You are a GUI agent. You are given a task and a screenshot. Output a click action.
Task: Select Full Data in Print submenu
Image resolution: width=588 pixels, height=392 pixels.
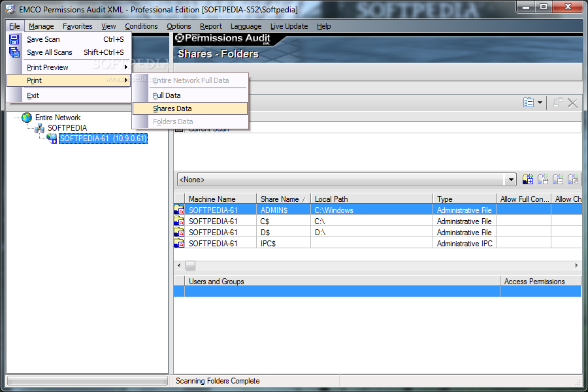click(190, 95)
